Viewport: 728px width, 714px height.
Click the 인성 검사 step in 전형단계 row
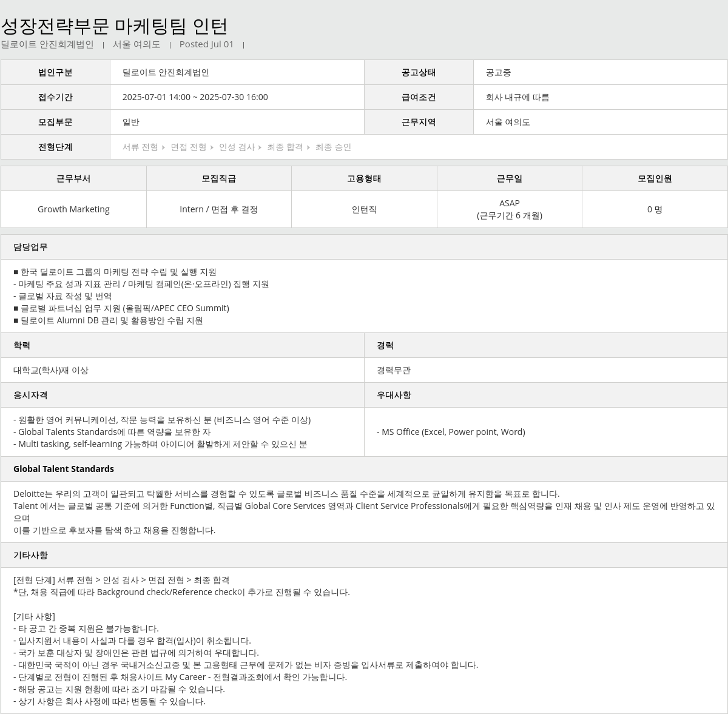point(237,147)
